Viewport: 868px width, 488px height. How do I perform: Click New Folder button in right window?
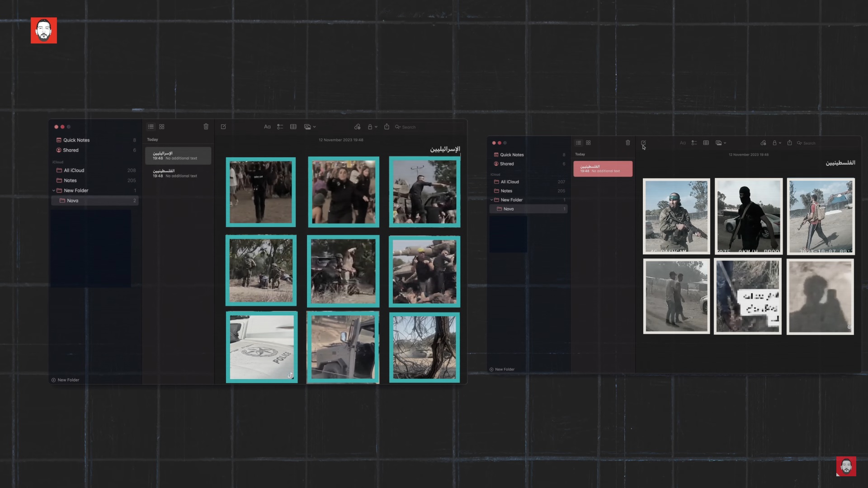pyautogui.click(x=502, y=370)
